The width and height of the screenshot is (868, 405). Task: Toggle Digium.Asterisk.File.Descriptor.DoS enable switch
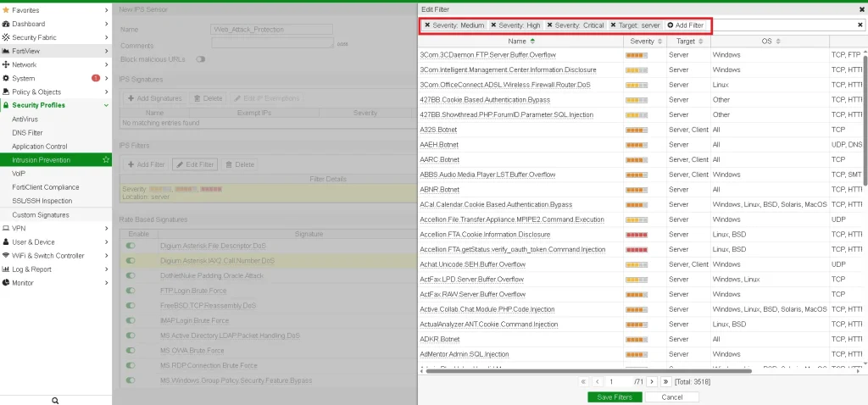pyautogui.click(x=131, y=246)
